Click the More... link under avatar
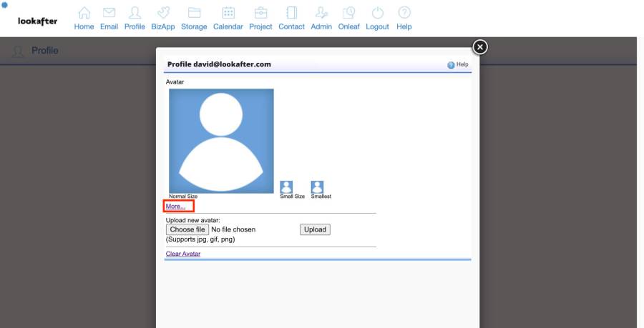644x328 pixels. pyautogui.click(x=175, y=207)
